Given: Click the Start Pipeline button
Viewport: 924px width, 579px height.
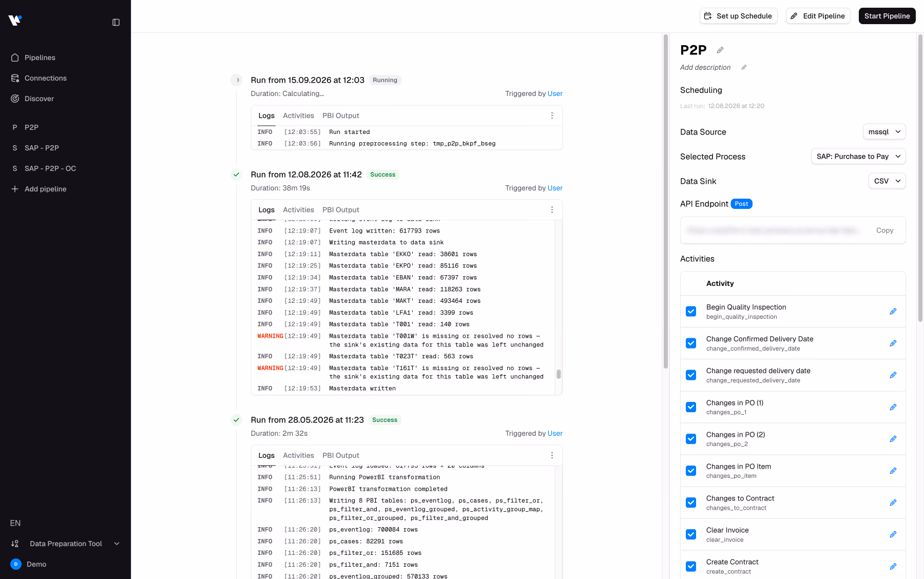Looking at the screenshot, I should tap(887, 16).
